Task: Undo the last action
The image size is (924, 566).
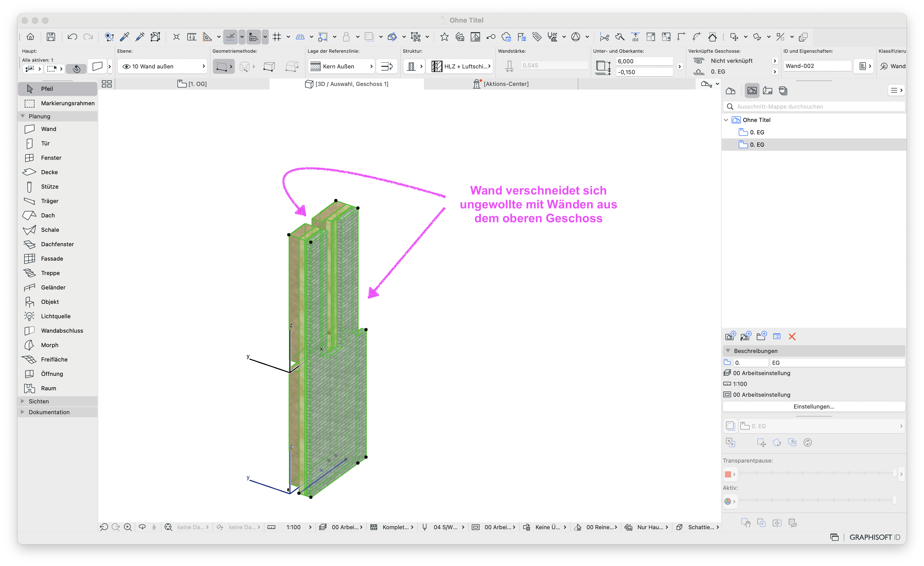Action: click(x=72, y=37)
